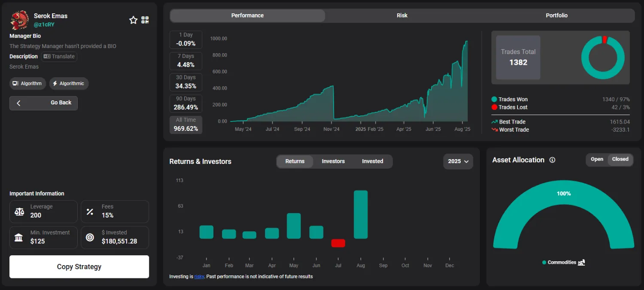Click the Translate button
Viewport: 644px width, 290px height.
point(59,57)
